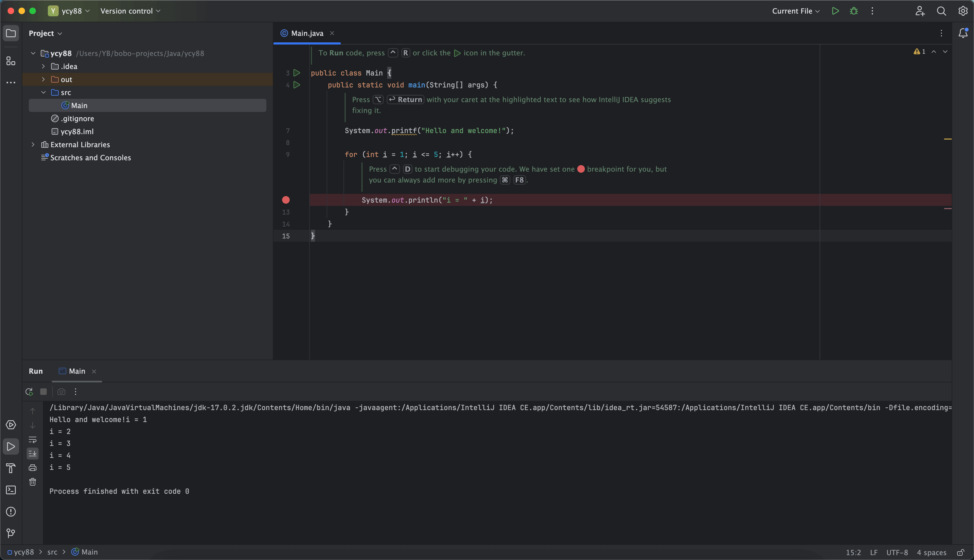
Task: Open the Git version control tool window
Action: [x=11, y=533]
